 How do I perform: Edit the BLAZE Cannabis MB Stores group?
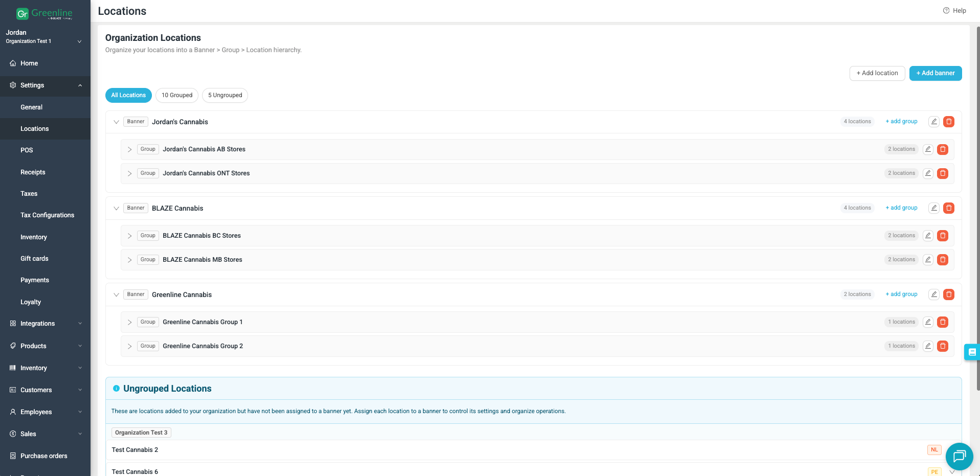click(x=928, y=260)
